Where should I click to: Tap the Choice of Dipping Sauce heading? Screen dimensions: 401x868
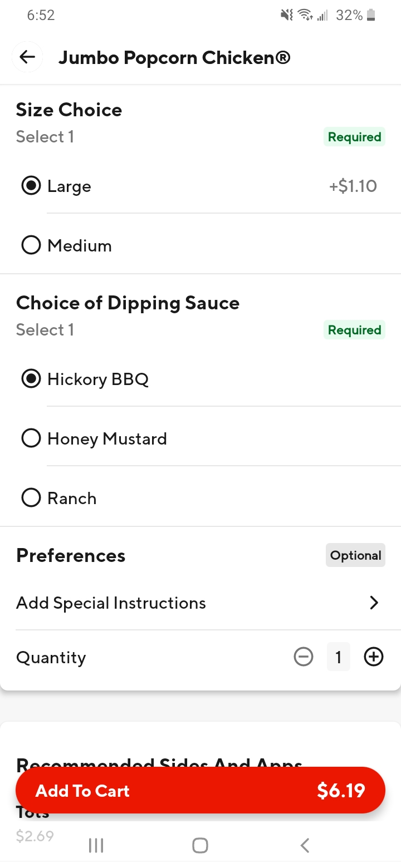pos(128,303)
